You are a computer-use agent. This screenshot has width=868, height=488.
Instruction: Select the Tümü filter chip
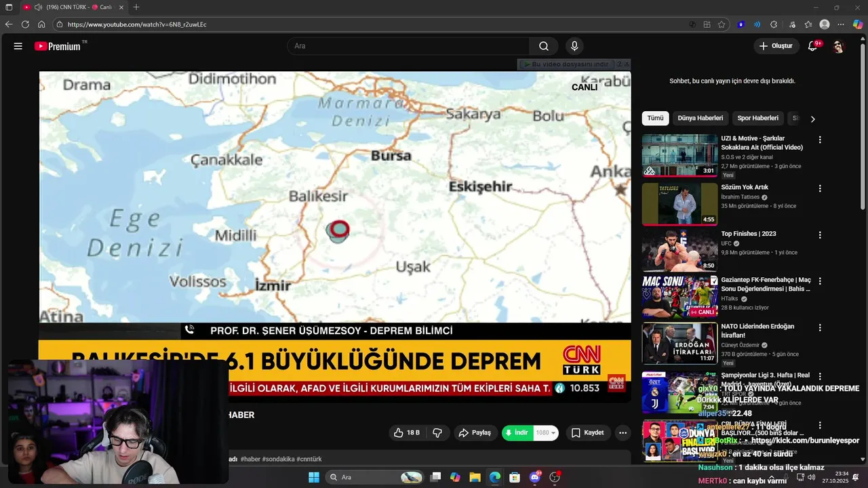coord(655,118)
